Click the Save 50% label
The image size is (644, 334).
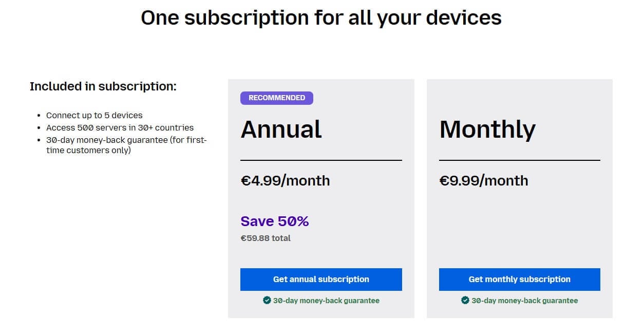coord(274,221)
